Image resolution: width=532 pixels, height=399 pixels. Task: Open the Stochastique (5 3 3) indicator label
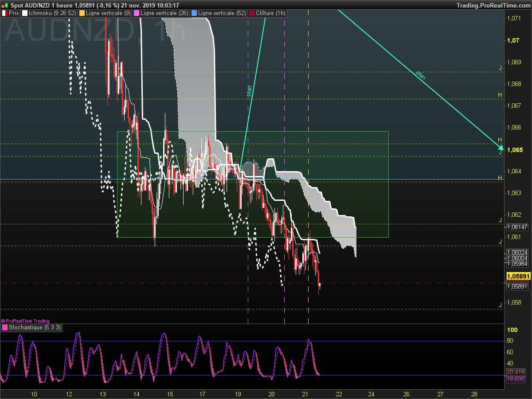point(31,328)
